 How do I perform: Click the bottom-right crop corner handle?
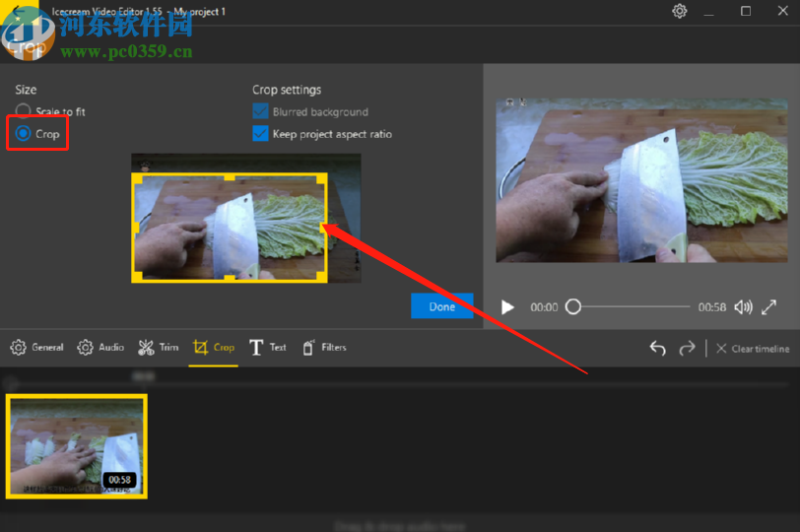click(x=322, y=277)
